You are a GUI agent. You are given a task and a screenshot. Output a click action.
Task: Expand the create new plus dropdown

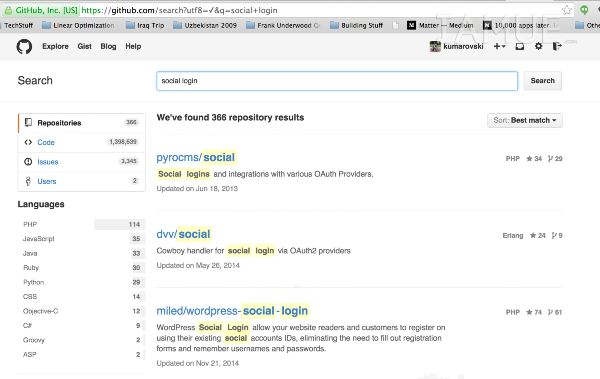tap(499, 46)
